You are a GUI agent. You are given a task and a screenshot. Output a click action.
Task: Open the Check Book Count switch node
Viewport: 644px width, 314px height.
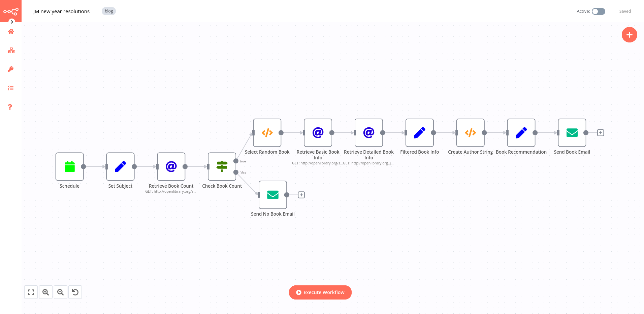[x=222, y=166]
